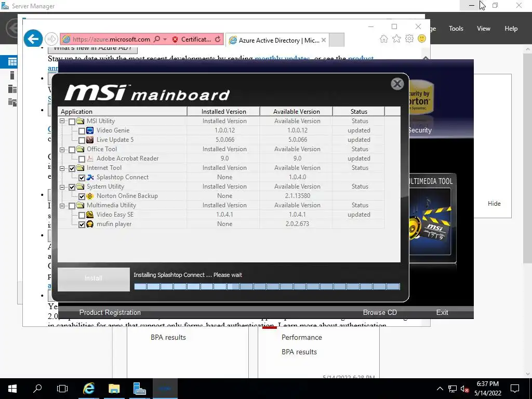Open File and Storage Services sidebar icon
532x399 pixels.
point(12,102)
